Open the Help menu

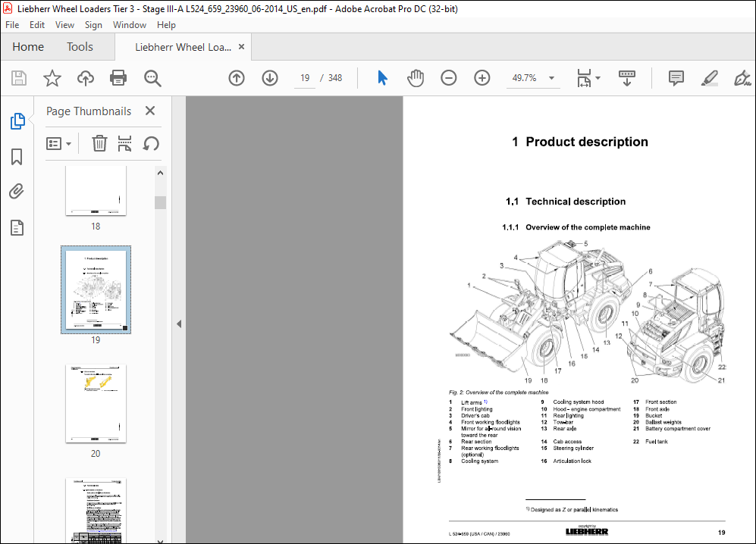point(166,25)
